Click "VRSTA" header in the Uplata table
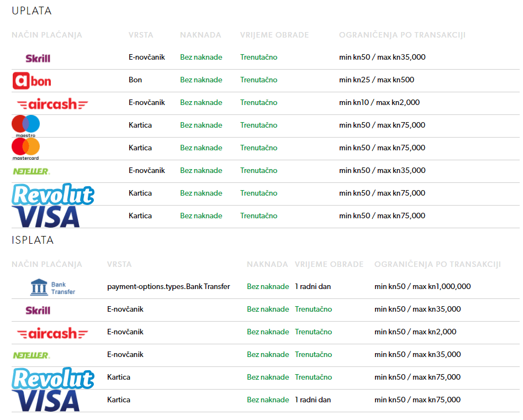523x420 pixels. (141, 35)
